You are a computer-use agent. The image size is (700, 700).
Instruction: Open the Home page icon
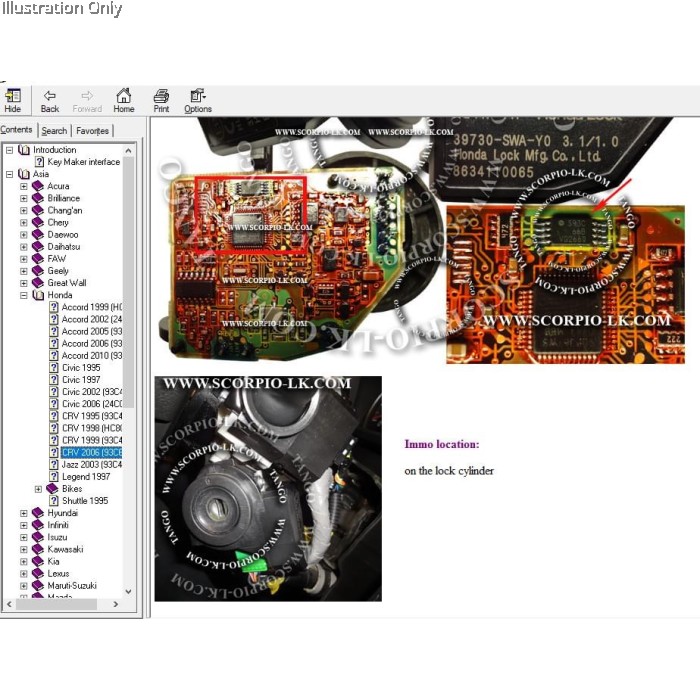[123, 97]
